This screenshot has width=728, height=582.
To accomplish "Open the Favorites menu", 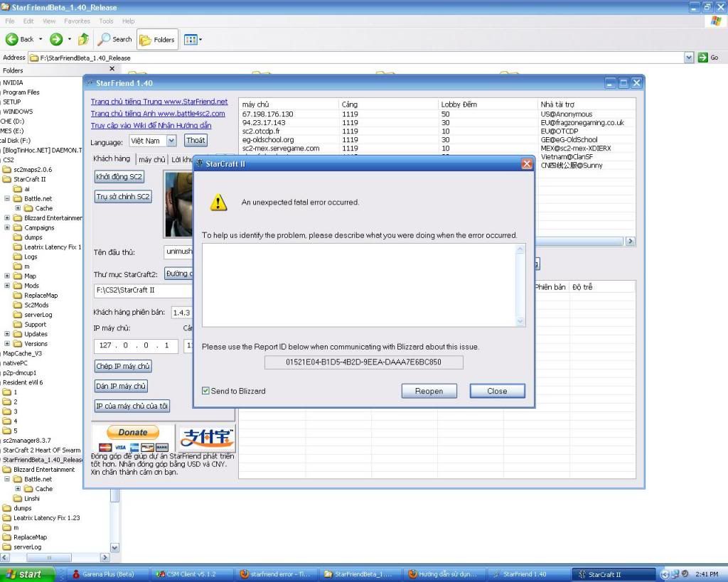I will tap(77, 21).
